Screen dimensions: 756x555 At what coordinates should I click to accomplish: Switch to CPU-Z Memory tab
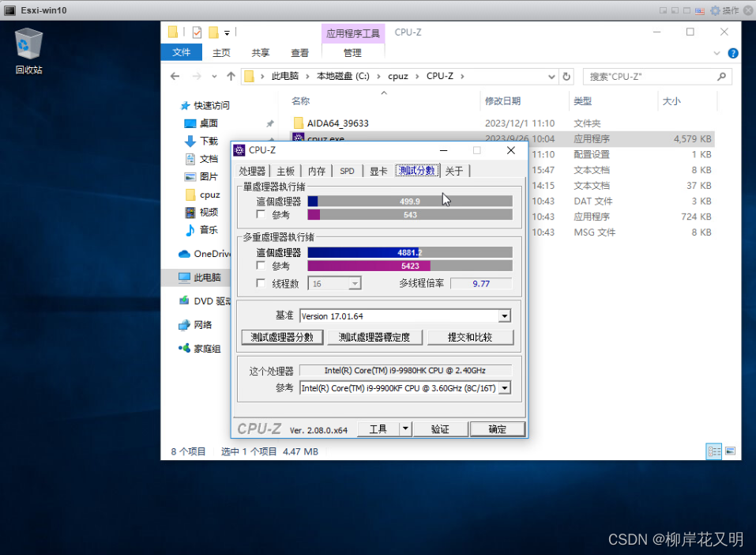click(317, 171)
